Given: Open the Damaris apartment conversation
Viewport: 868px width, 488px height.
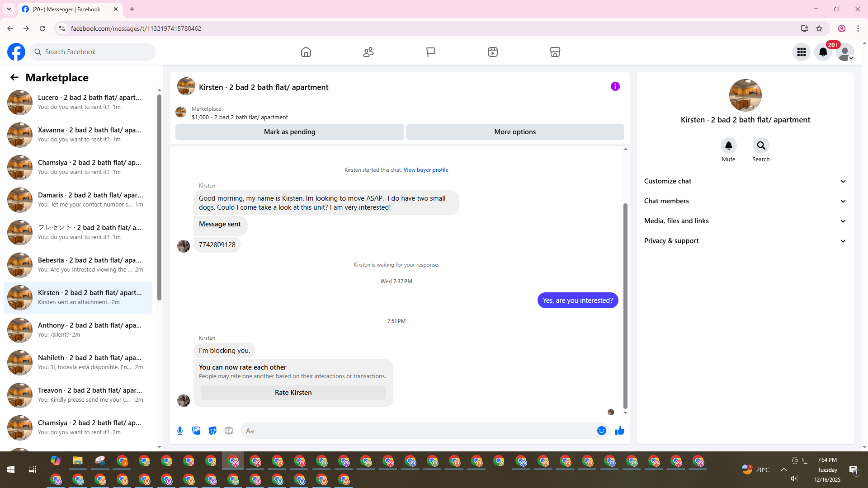Looking at the screenshot, I should (78, 200).
